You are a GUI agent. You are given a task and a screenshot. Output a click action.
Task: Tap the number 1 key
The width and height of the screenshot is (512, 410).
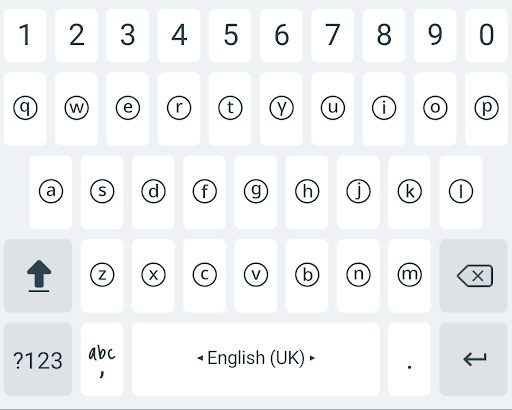pos(25,35)
